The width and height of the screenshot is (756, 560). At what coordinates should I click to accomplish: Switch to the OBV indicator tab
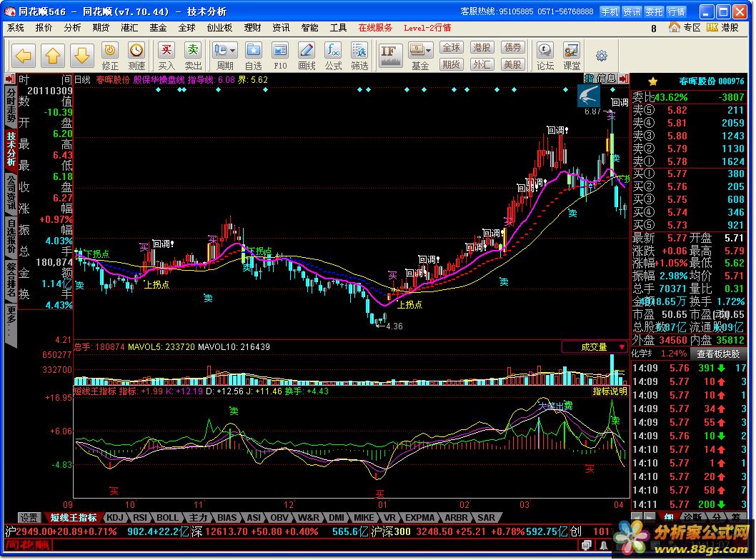pos(279,518)
